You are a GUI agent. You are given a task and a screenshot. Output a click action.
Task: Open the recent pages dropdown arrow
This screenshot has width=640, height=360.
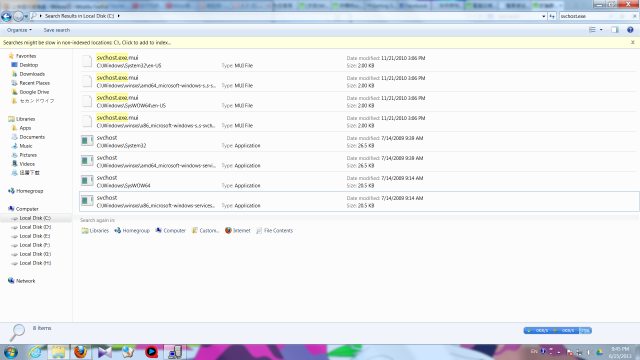[26, 16]
